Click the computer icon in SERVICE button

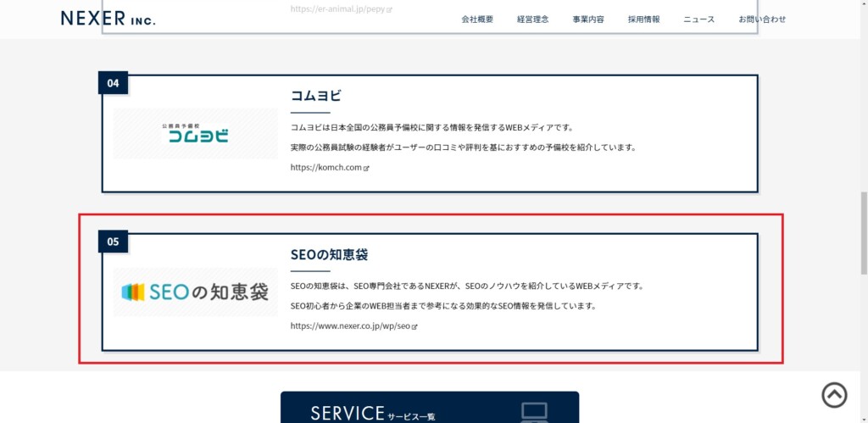tap(534, 413)
